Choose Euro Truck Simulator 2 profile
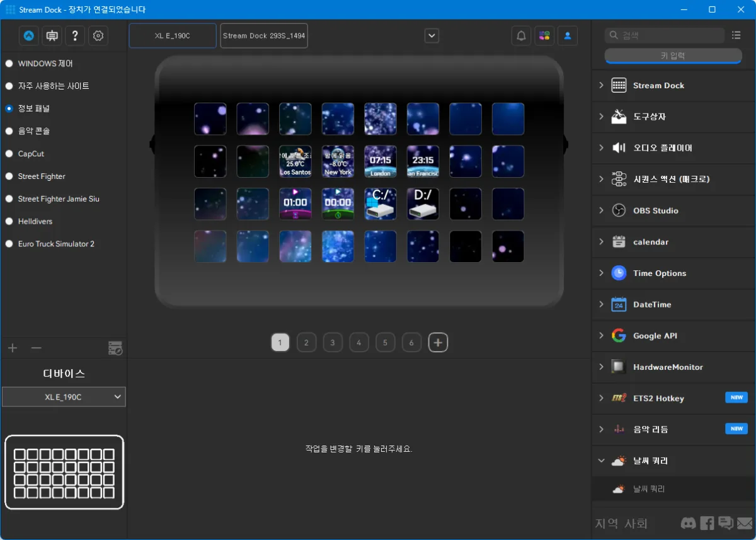The image size is (756, 540). (x=56, y=244)
